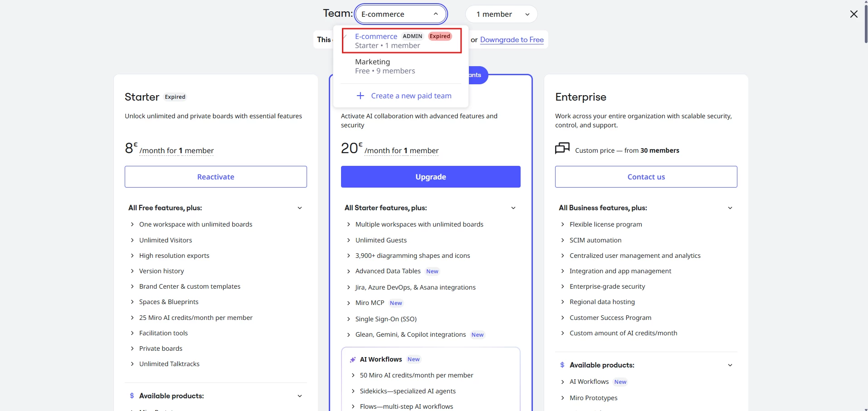The height and width of the screenshot is (411, 868).
Task: Click the Reactivate button for Starter
Action: point(216,177)
